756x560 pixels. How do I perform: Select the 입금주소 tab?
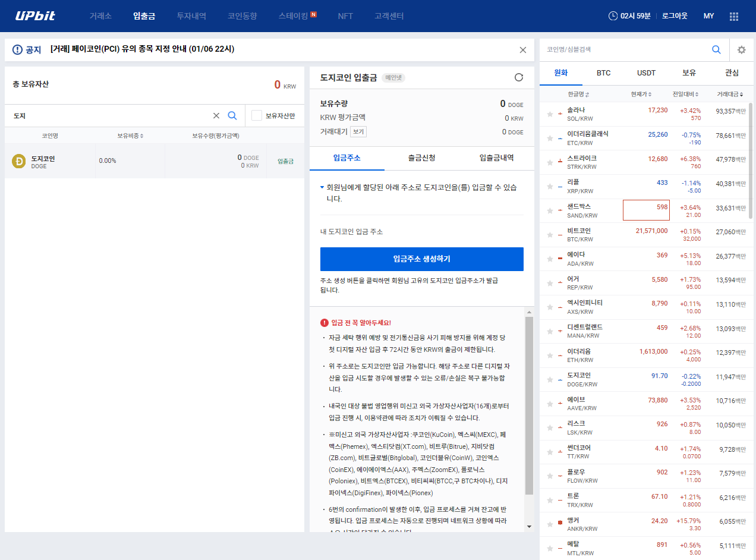tap(347, 158)
